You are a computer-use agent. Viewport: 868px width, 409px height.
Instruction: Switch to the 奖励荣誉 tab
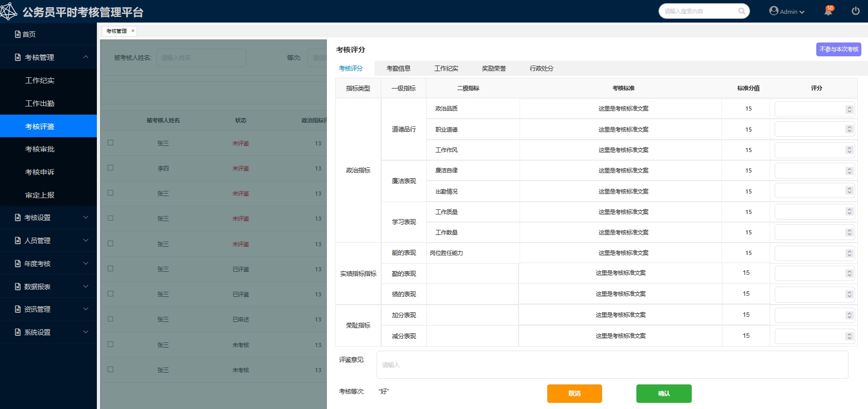point(494,69)
